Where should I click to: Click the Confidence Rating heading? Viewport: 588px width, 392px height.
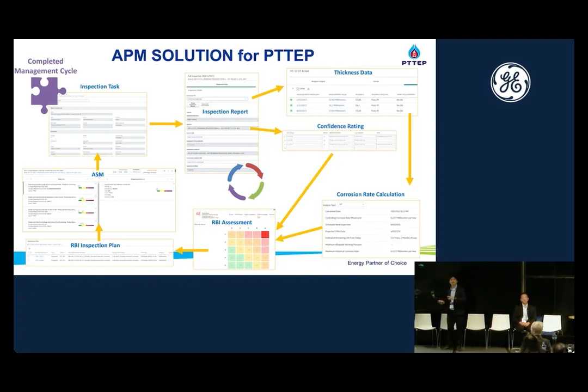[x=340, y=126]
